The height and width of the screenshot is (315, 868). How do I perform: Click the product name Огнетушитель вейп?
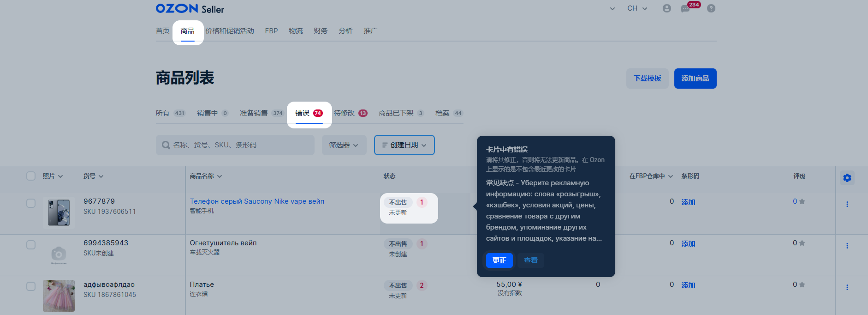(x=223, y=243)
